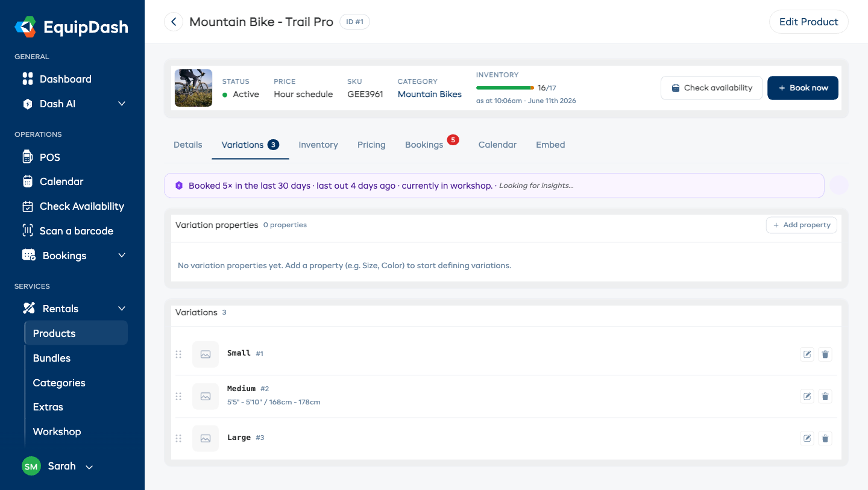The height and width of the screenshot is (490, 868).
Task: Click the Small variation's image placeholder
Action: (206, 354)
